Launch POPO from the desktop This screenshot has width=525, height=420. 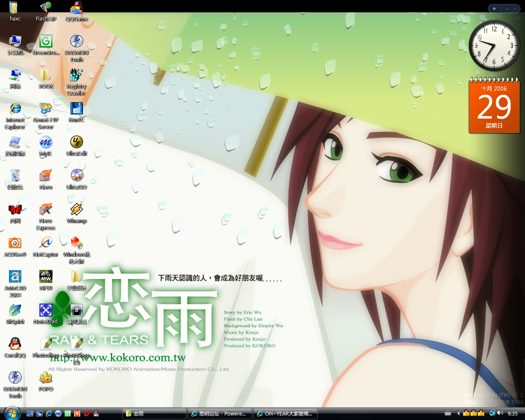click(46, 381)
